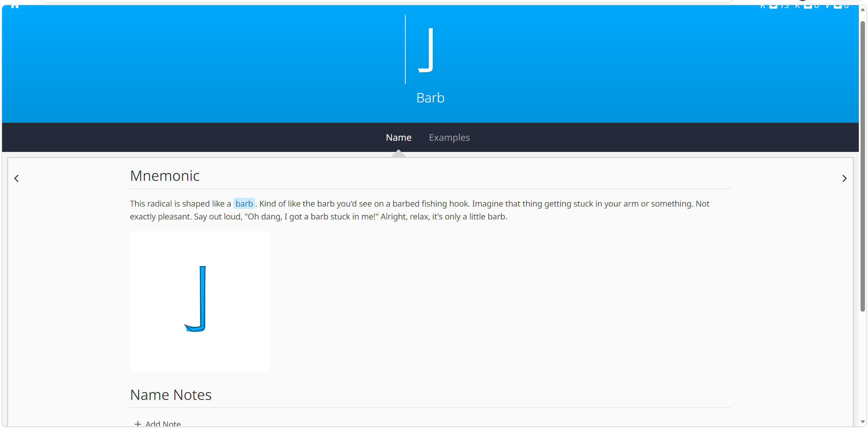This screenshot has width=868, height=428.
Task: Click the plus icon beside Add Note
Action: coord(138,424)
